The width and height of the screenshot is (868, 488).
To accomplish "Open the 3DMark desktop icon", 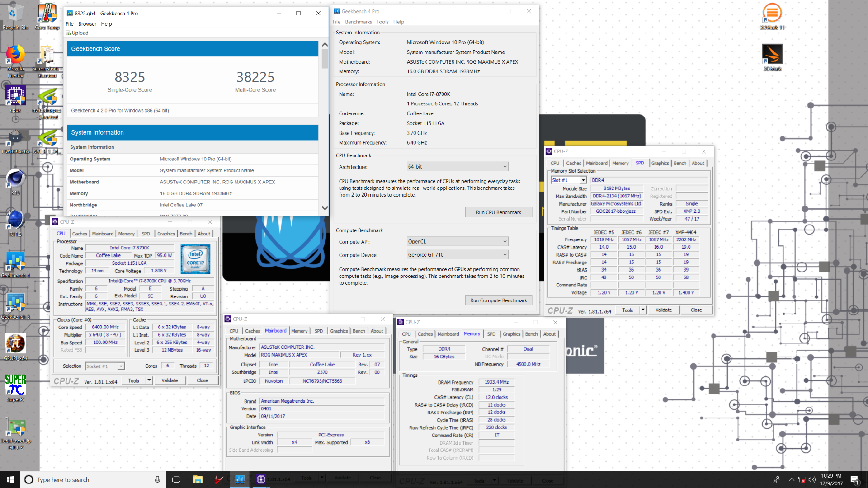I will (x=772, y=57).
